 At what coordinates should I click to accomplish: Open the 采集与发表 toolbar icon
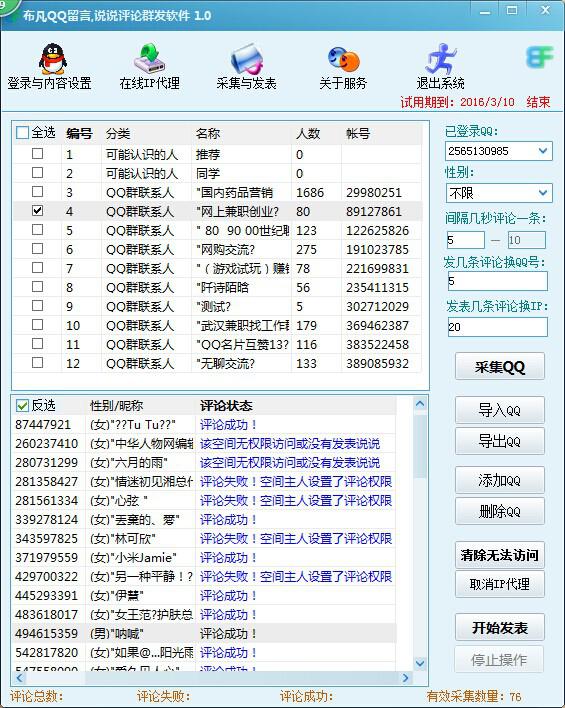247,59
